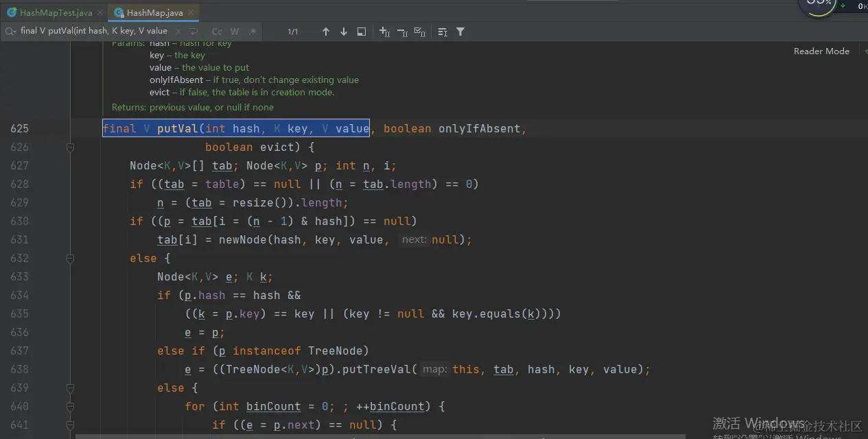Unselect occurrence icon in search bar

point(403,32)
